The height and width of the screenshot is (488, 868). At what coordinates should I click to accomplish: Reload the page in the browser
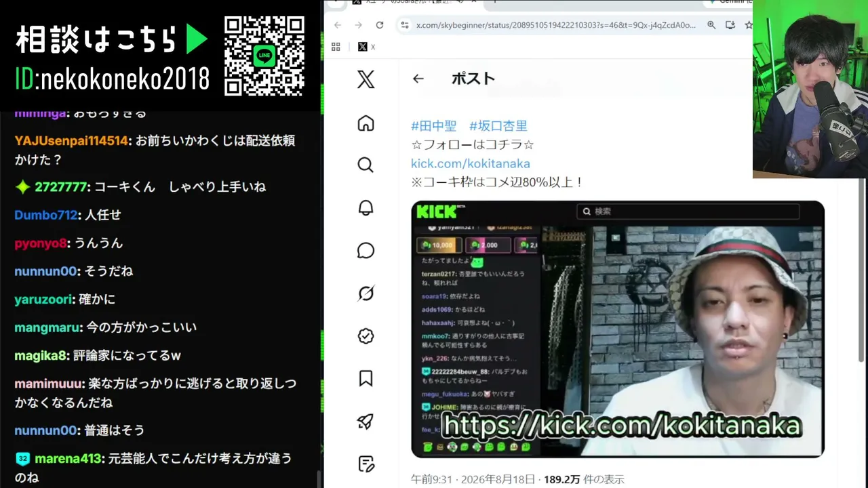point(380,25)
